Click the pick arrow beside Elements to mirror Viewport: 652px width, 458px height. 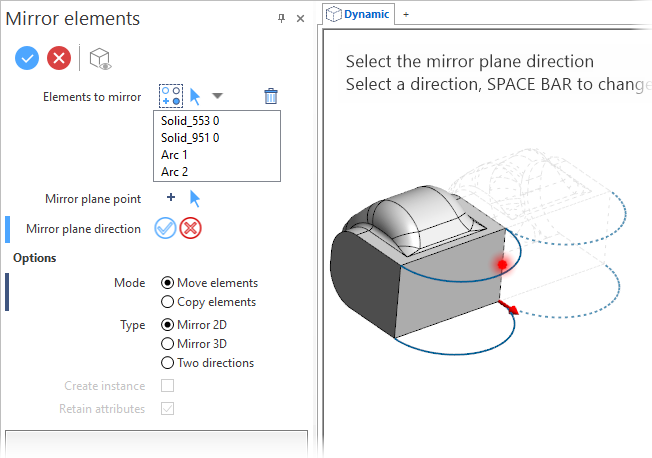pyautogui.click(x=195, y=97)
